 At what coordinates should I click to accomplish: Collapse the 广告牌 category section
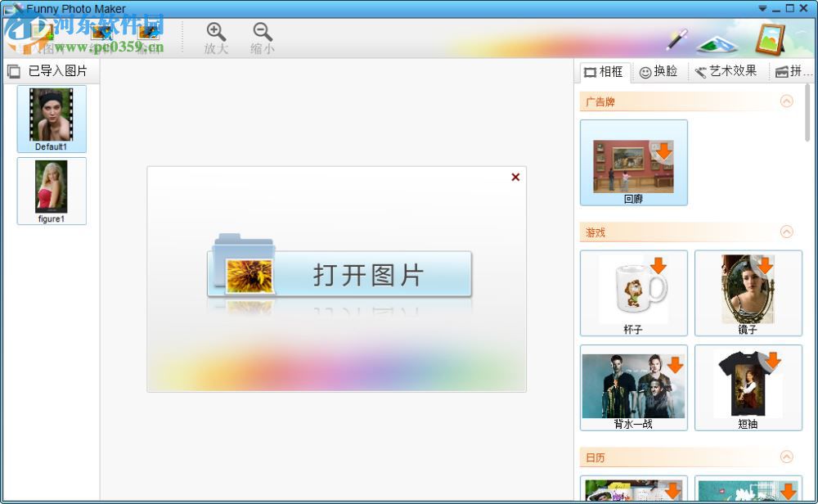787,101
